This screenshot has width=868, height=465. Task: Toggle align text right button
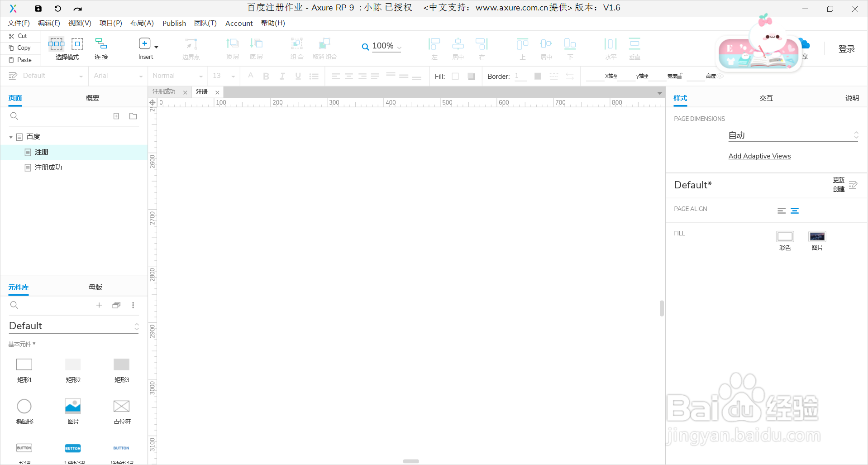click(x=362, y=76)
